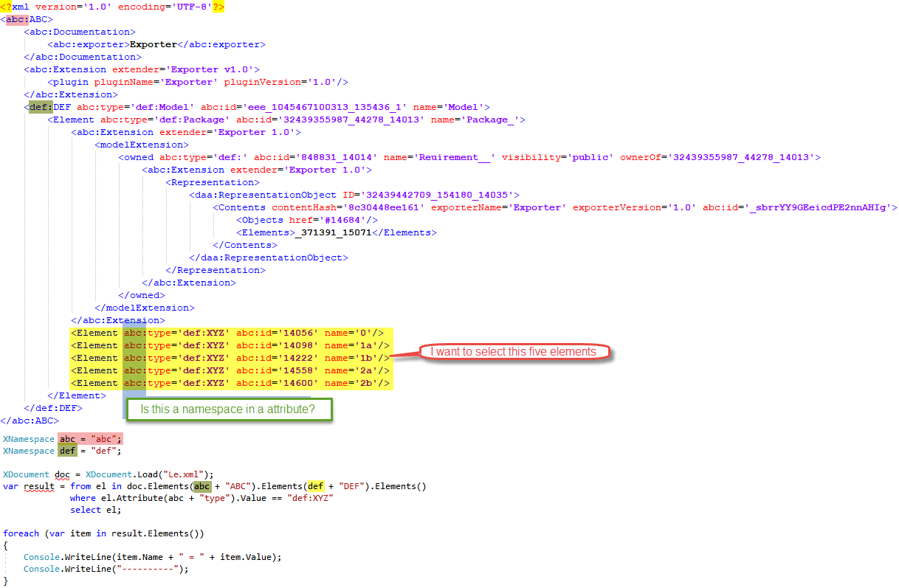This screenshot has height=588, width=899.
Task: Select the Element line with name='2a'
Action: coord(230,370)
